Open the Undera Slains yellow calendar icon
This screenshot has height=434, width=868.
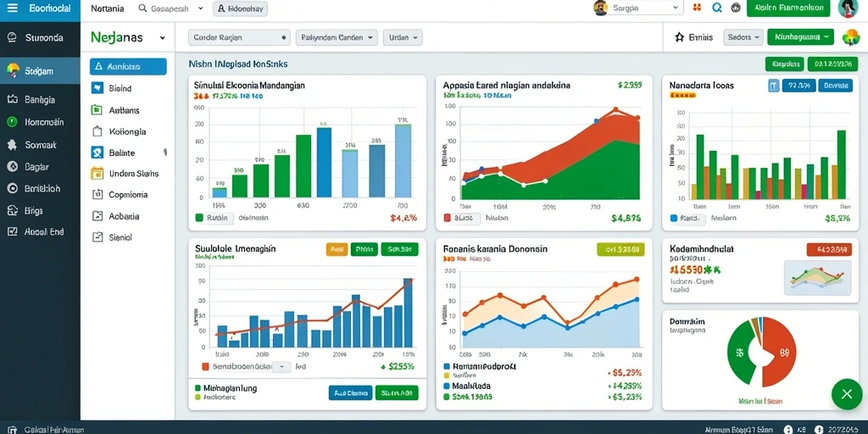point(97,173)
